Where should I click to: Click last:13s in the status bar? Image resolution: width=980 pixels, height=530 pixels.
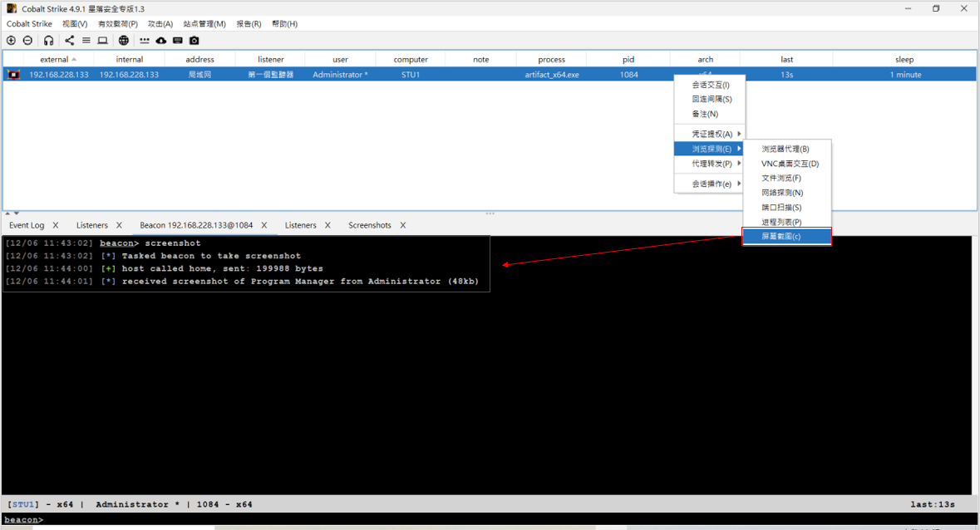pos(933,504)
